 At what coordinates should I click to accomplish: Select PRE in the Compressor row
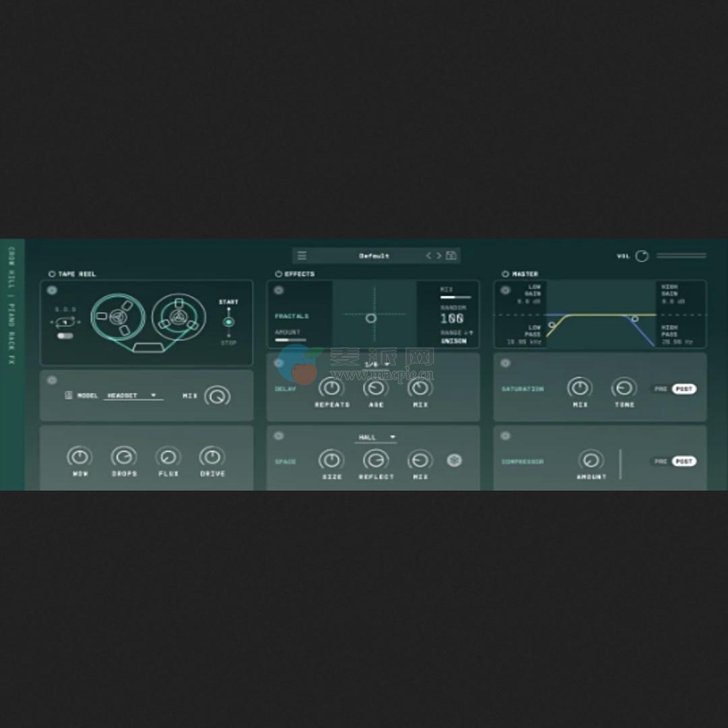(661, 462)
